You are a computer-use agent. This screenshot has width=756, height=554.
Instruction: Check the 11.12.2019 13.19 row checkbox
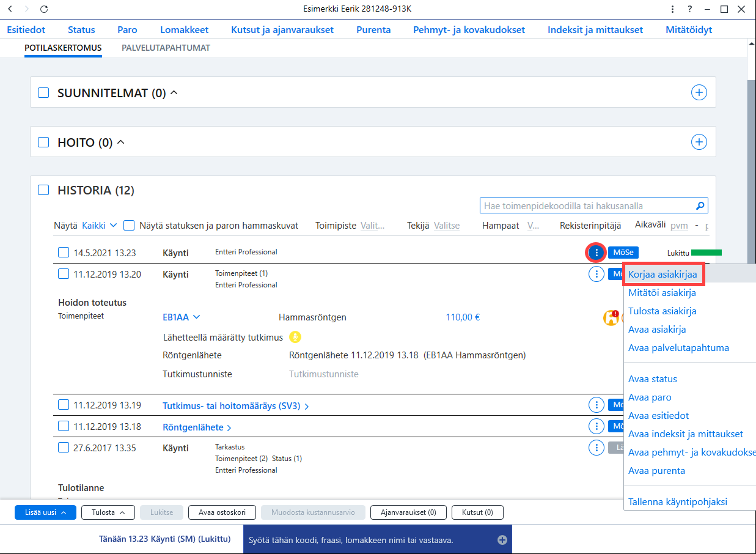pos(64,405)
